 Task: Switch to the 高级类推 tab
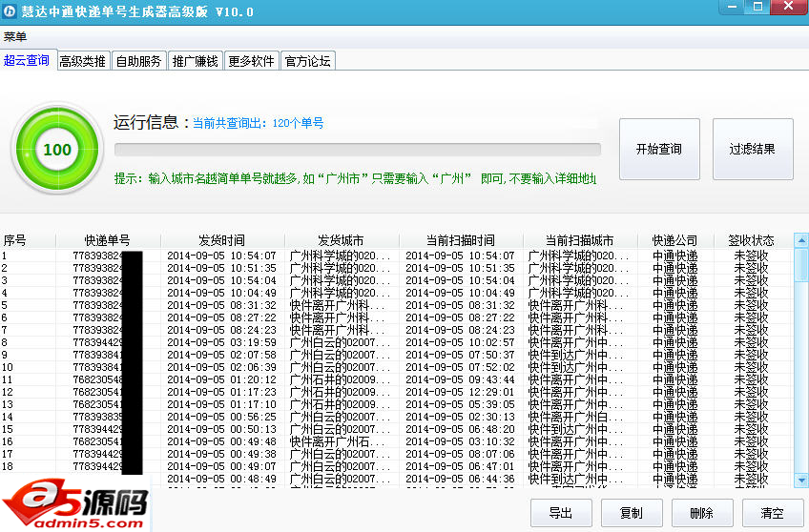point(83,61)
